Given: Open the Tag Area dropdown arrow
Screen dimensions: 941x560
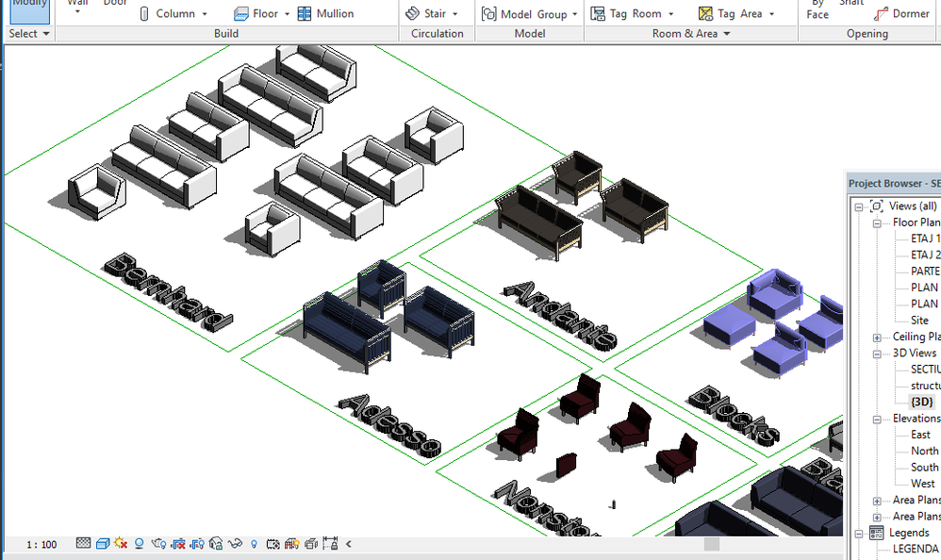Looking at the screenshot, I should [x=772, y=14].
